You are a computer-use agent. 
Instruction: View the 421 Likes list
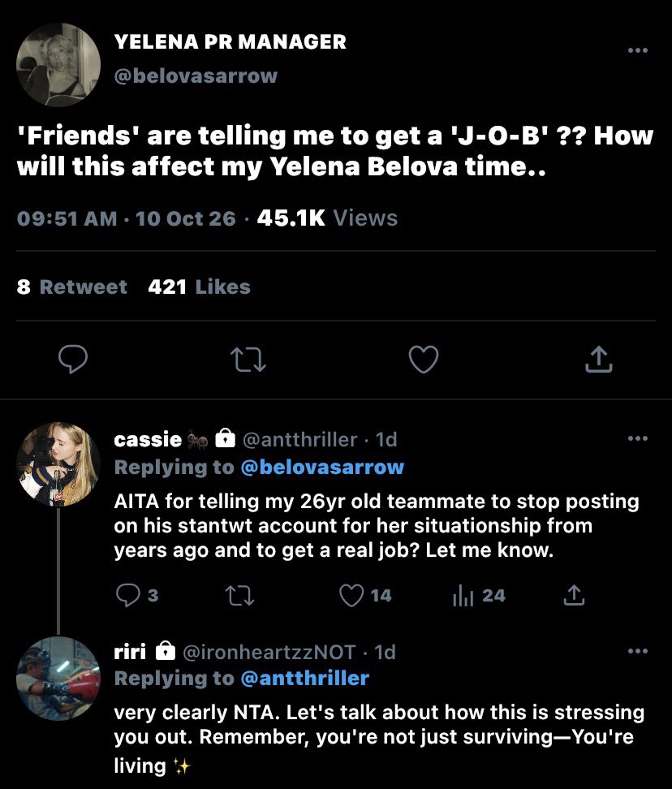point(199,287)
